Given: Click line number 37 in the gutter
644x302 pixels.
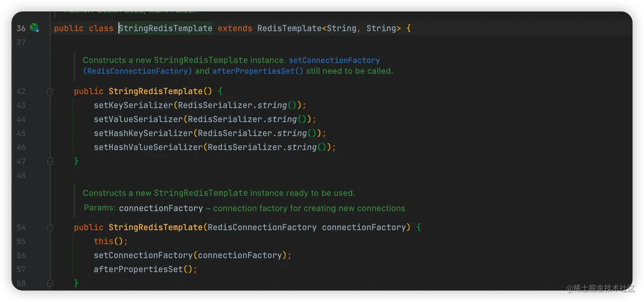Looking at the screenshot, I should point(21,43).
